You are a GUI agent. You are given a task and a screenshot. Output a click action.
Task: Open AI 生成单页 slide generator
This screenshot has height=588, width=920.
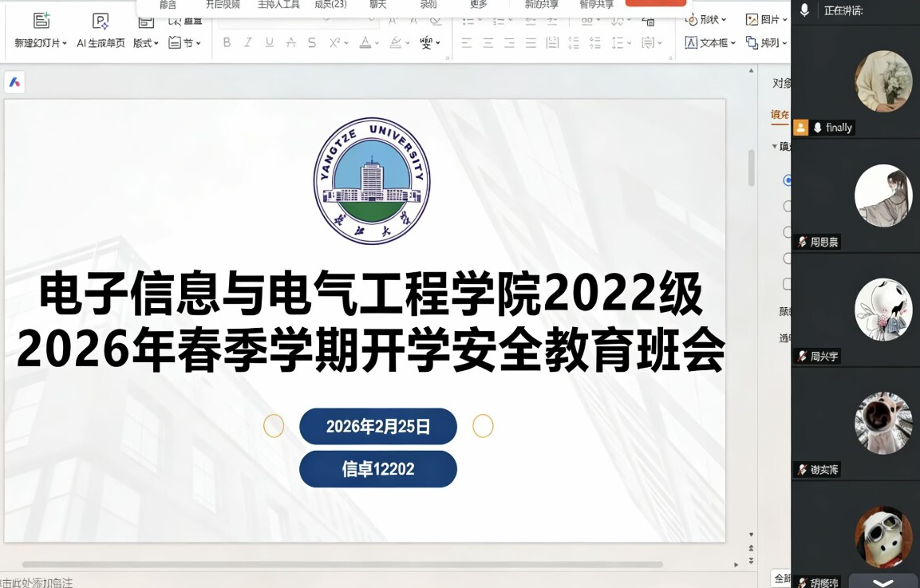coord(101,22)
